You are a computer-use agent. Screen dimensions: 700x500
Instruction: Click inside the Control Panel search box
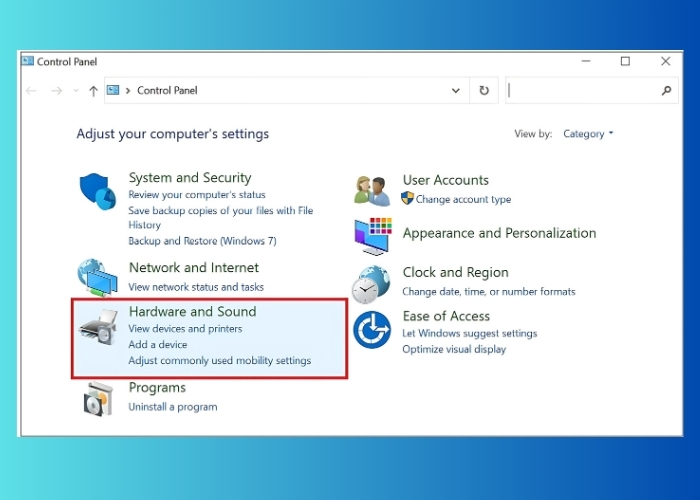click(x=580, y=90)
